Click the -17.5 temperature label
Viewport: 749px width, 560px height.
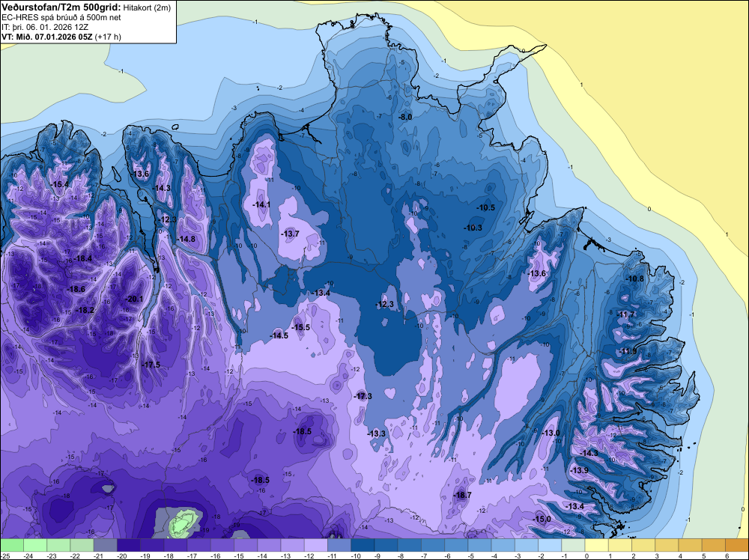point(151,365)
